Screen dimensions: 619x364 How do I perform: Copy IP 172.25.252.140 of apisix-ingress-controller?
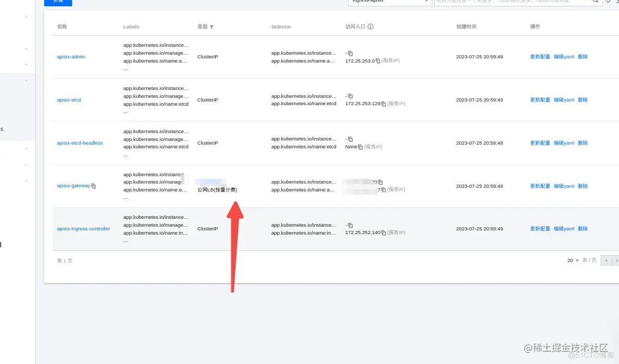pyautogui.click(x=383, y=232)
